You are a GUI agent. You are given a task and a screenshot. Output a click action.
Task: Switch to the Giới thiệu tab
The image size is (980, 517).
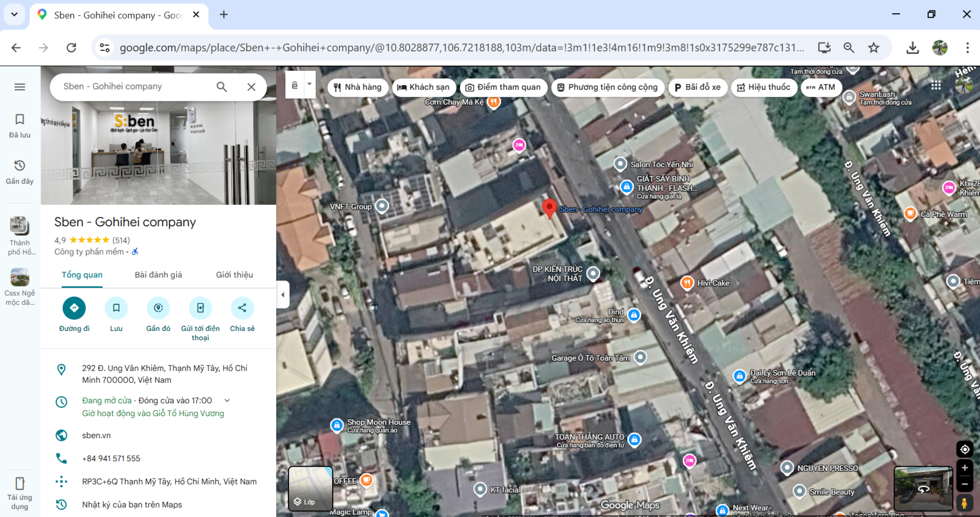point(234,275)
